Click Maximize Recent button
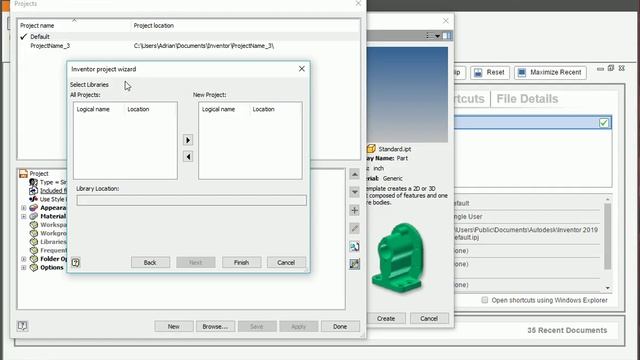 point(550,72)
